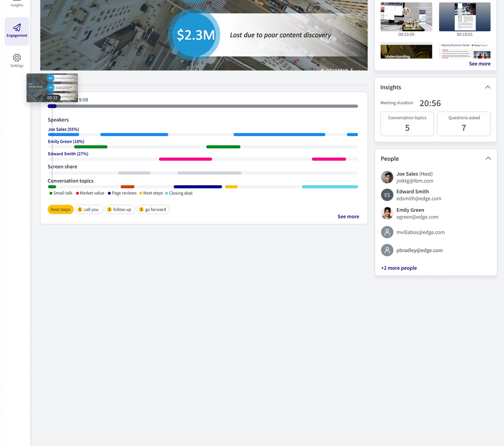Click the 00:32 preview thumbnail

coord(52,88)
